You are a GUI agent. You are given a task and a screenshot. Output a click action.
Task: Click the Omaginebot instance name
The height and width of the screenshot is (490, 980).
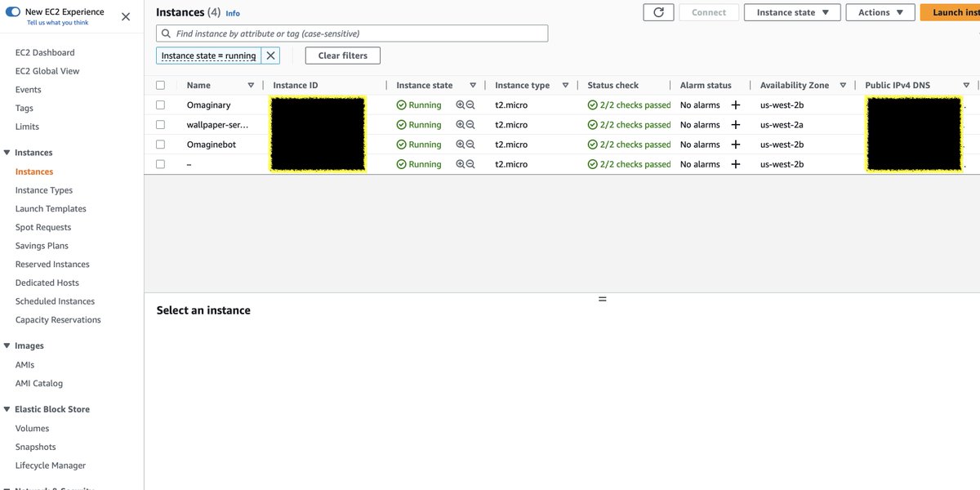click(x=212, y=145)
